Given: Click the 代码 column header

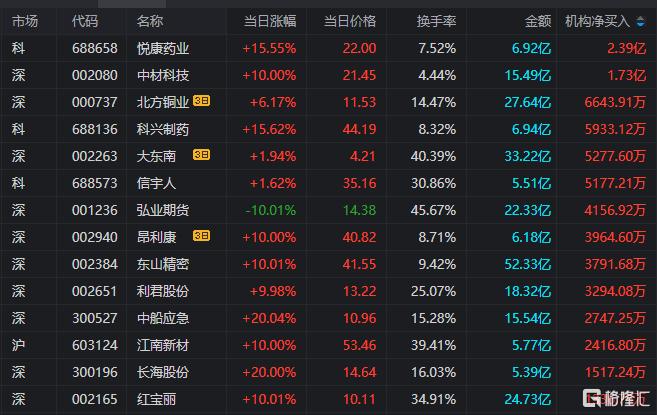Looking at the screenshot, I should 86,20.
